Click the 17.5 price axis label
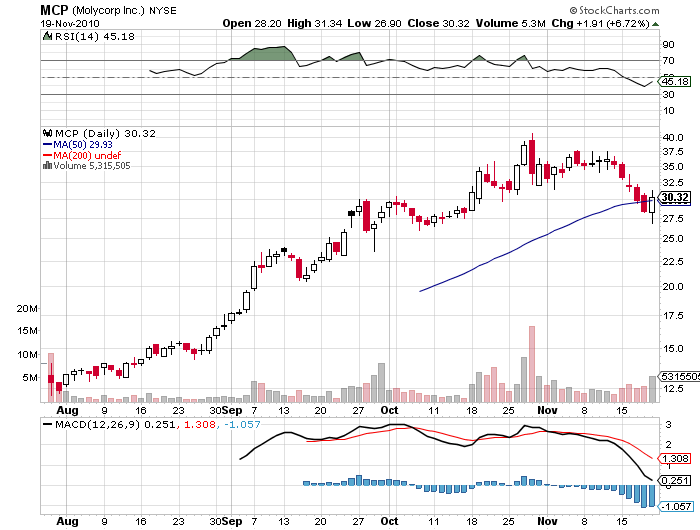This screenshot has height=530, width=700. [673, 316]
